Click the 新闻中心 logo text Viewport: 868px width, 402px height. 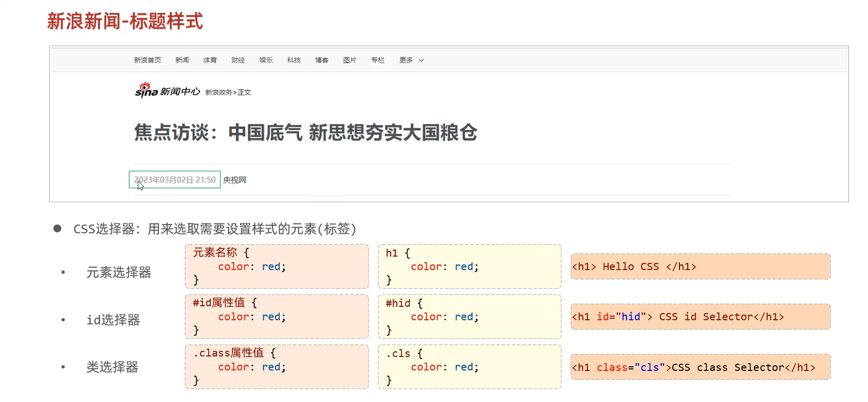(x=180, y=92)
